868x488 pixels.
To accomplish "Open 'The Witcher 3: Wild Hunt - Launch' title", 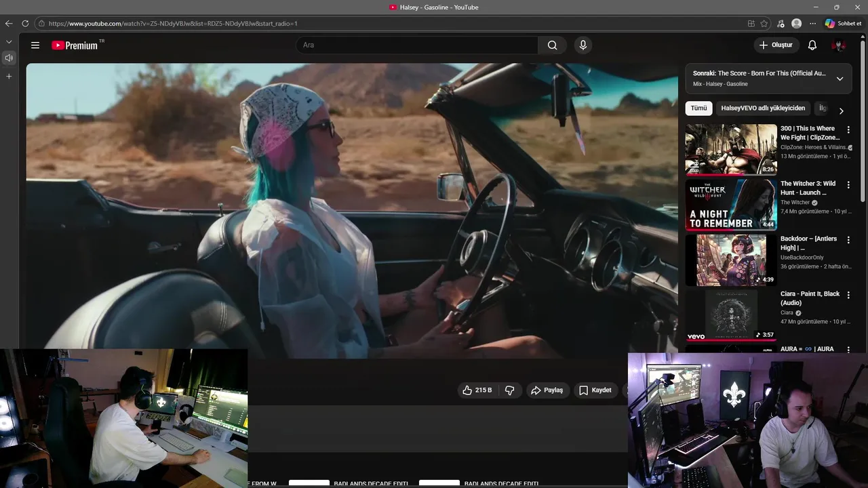I will [x=808, y=188].
